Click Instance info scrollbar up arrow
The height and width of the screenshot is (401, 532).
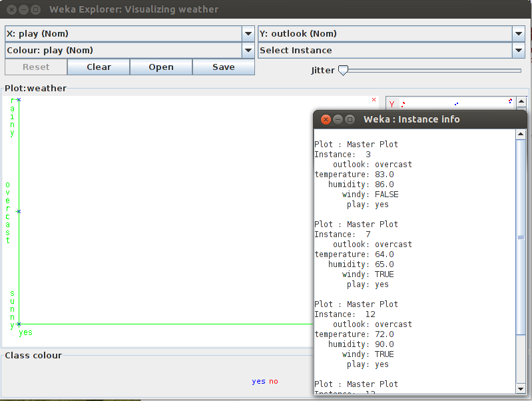[521, 134]
